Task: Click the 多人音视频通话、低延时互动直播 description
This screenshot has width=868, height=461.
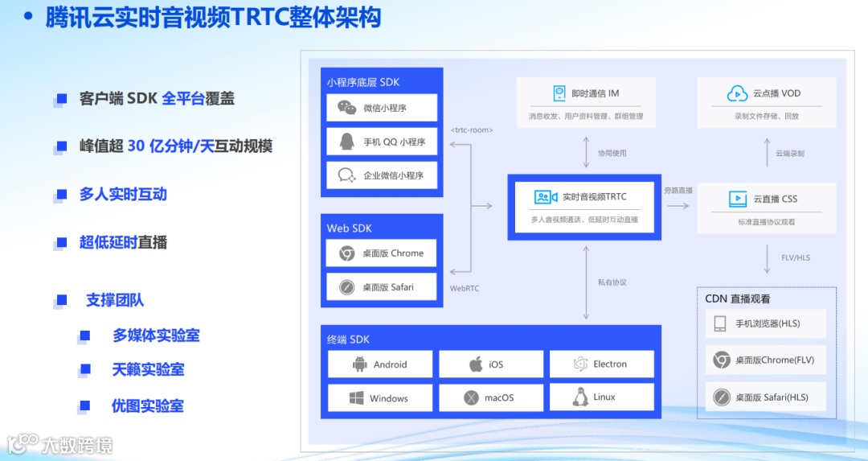Action: click(x=584, y=220)
